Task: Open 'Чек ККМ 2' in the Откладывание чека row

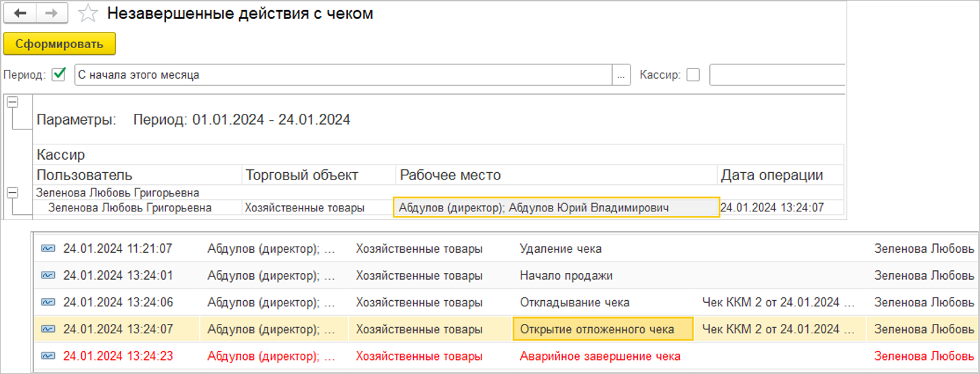Action: click(x=779, y=302)
